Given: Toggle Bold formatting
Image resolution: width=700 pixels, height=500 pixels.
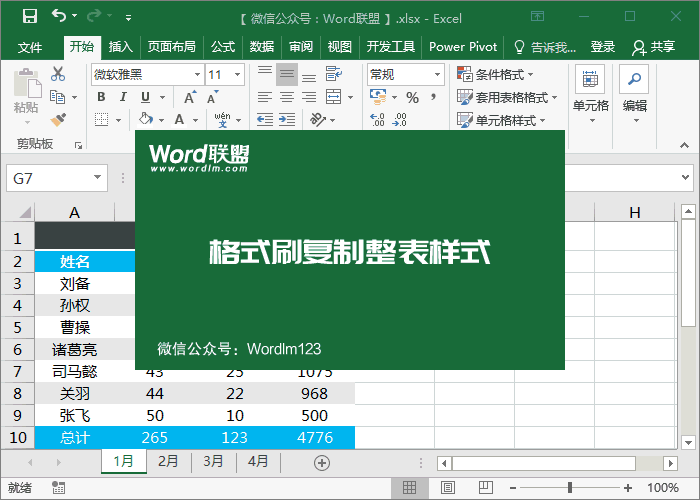Looking at the screenshot, I should click(101, 97).
